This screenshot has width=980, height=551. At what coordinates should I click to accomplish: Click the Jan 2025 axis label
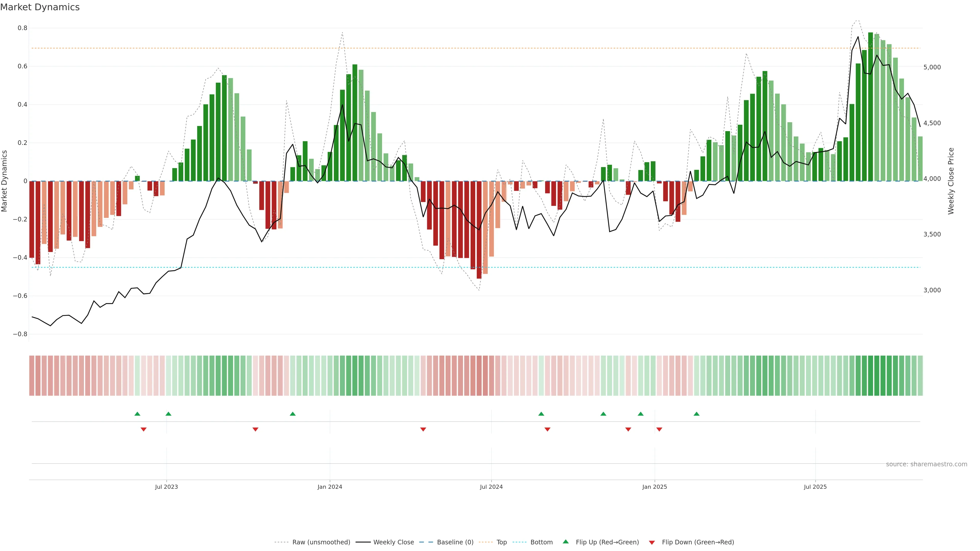pyautogui.click(x=654, y=487)
